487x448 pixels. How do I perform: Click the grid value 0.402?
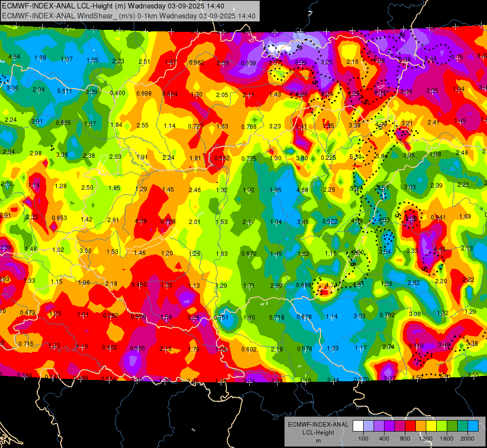coord(109,347)
